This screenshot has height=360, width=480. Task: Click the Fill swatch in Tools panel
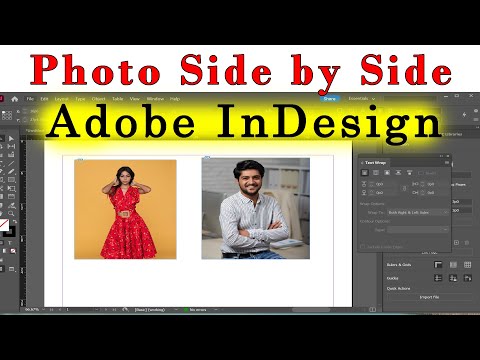4,224
